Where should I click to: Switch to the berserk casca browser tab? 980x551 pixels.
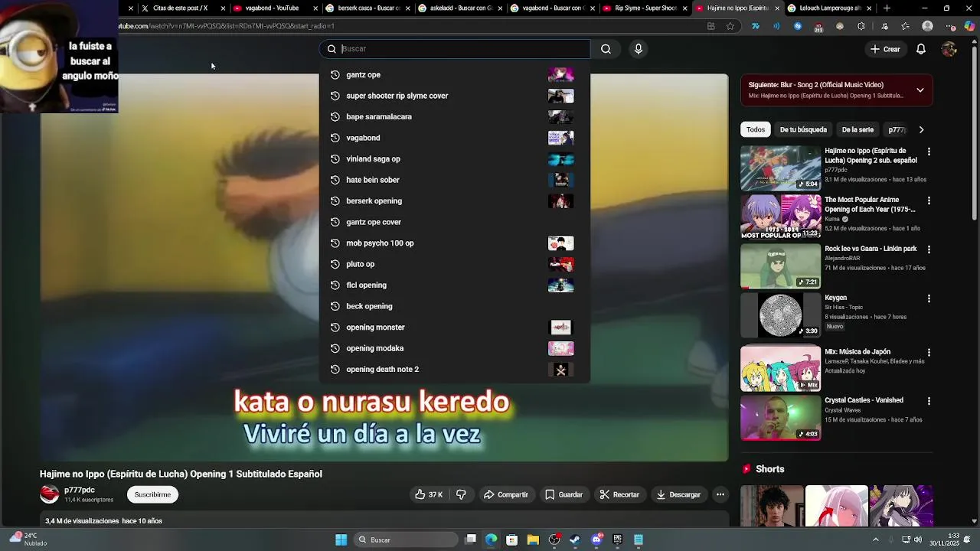coord(367,8)
